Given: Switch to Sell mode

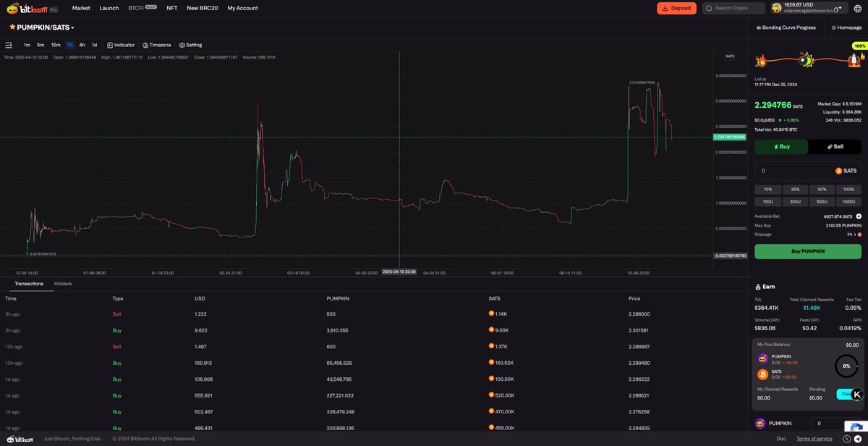Looking at the screenshot, I should coord(835,146).
